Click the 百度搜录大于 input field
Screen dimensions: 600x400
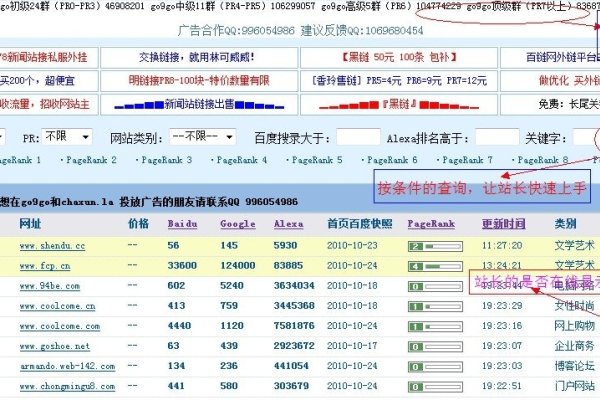[358, 137]
